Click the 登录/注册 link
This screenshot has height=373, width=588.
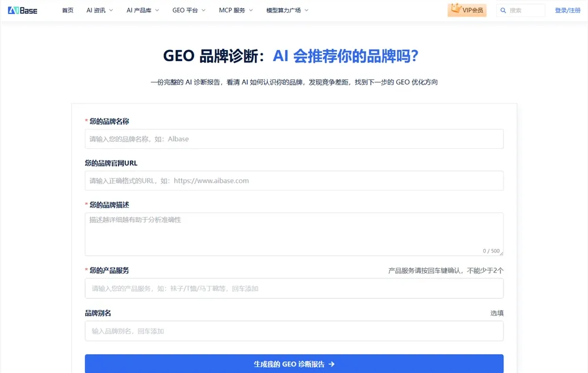coord(567,11)
